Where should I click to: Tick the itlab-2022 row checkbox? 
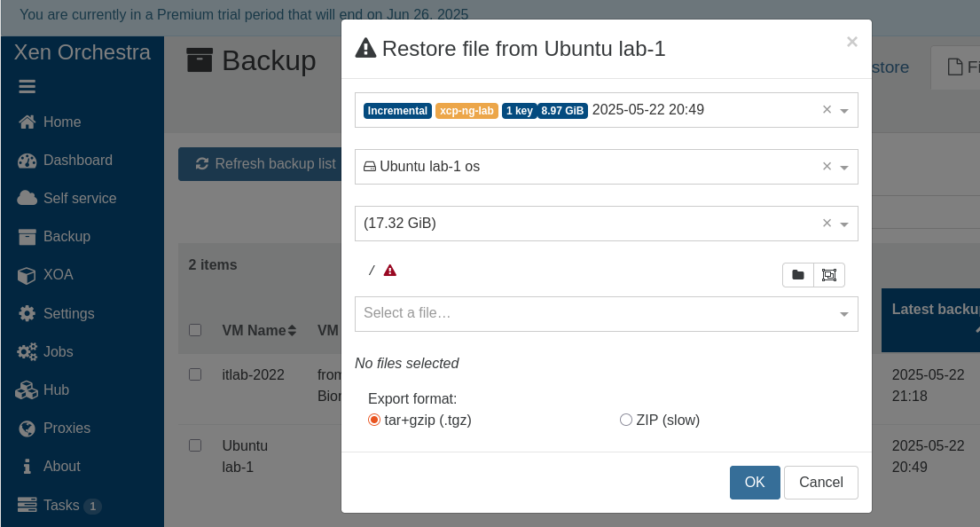pyautogui.click(x=195, y=374)
